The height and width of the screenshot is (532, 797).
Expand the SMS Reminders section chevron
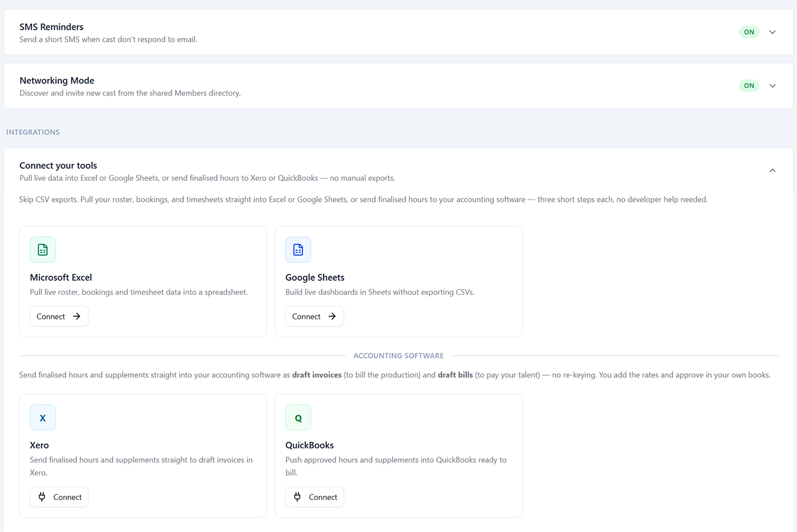pyautogui.click(x=773, y=32)
